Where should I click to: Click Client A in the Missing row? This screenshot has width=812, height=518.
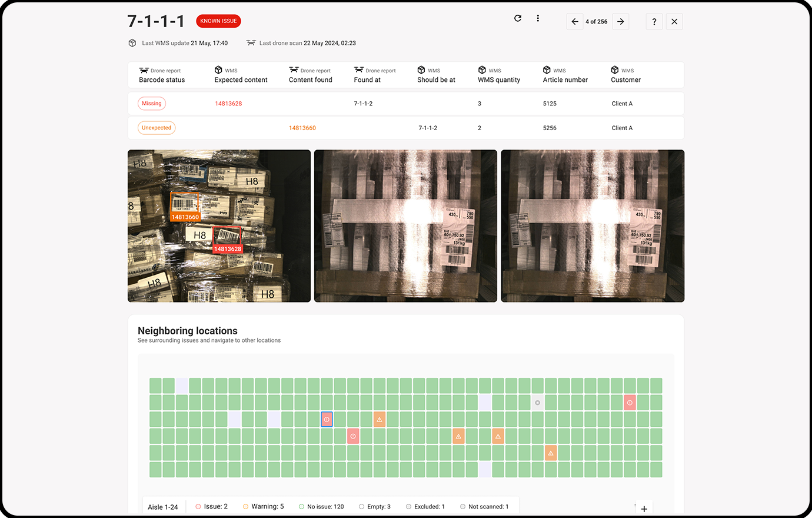[x=622, y=104]
